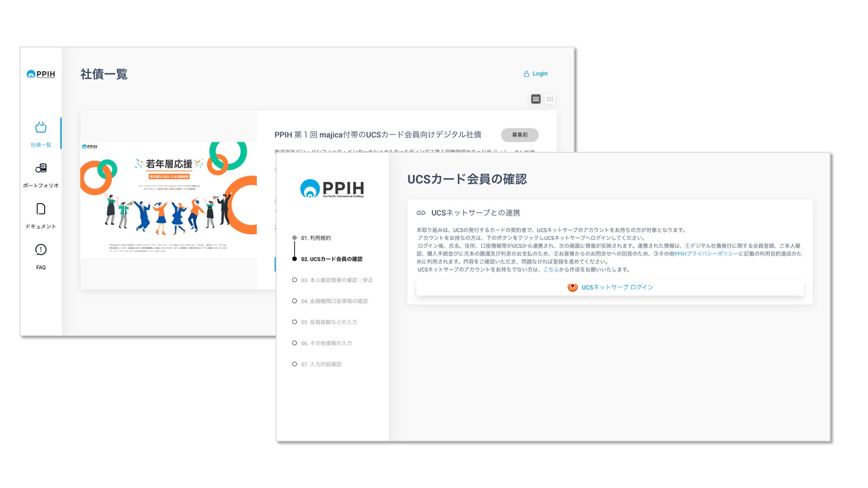
Task: Click the large PPIH logo in wizard
Action: click(332, 189)
